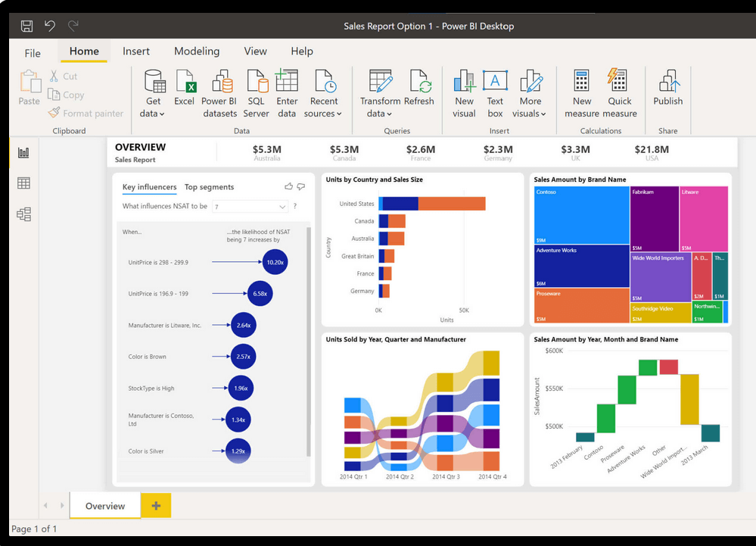Connect to SQL Server
The width and height of the screenshot is (756, 546).
tap(256, 94)
